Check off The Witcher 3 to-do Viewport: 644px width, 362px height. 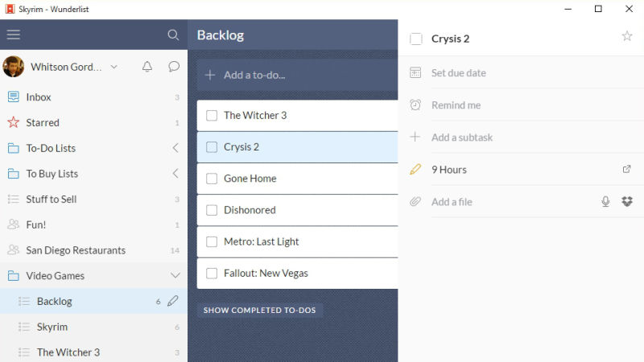coord(212,116)
